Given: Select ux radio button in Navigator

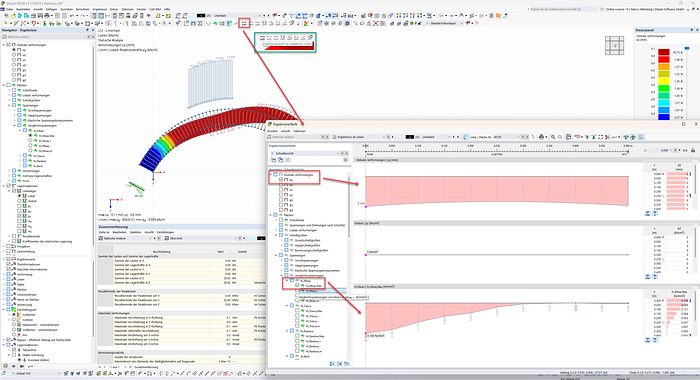Looking at the screenshot, I should click(14, 54).
